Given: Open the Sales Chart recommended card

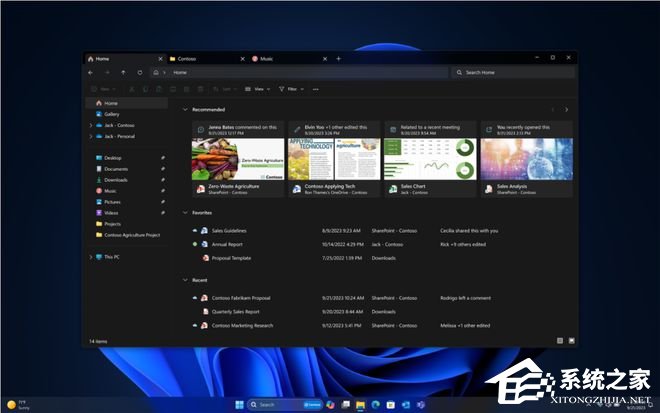Looking at the screenshot, I should coord(430,159).
